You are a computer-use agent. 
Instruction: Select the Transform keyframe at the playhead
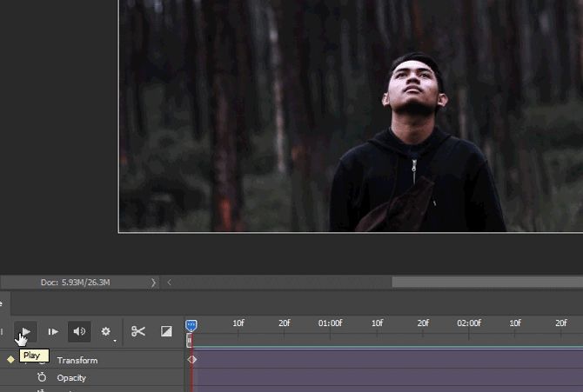191,359
